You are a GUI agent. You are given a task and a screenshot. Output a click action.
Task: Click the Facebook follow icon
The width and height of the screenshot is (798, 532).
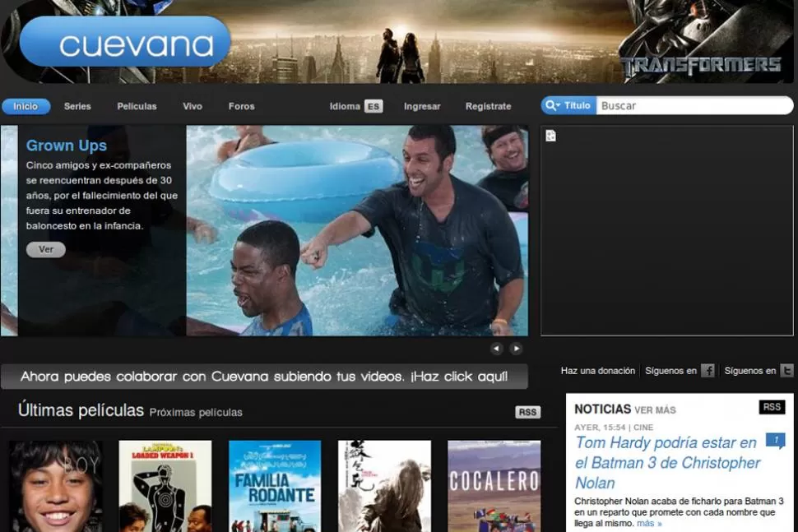click(x=708, y=371)
